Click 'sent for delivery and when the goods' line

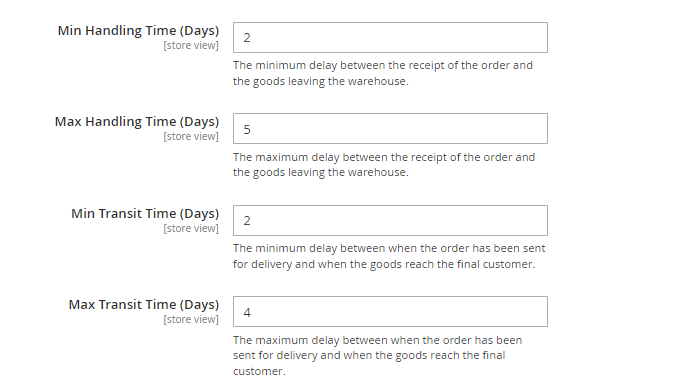point(369,356)
